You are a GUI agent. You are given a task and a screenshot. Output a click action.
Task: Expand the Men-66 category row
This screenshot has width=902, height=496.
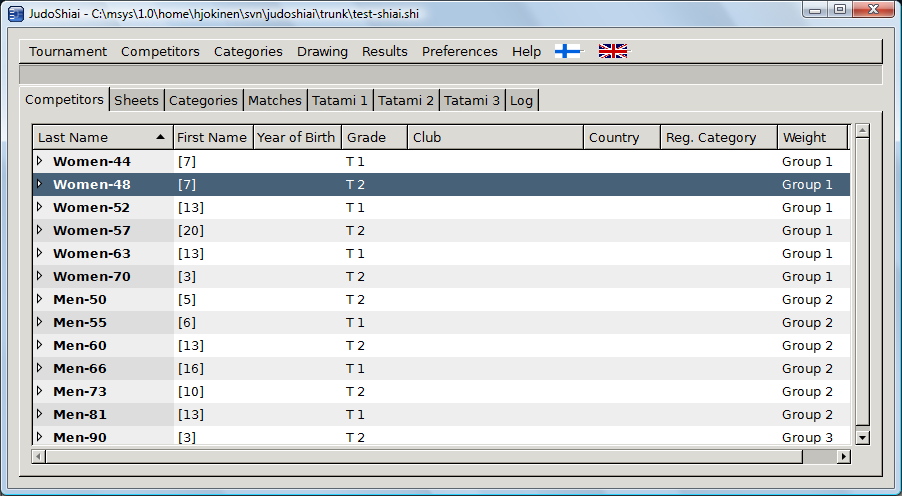40,368
